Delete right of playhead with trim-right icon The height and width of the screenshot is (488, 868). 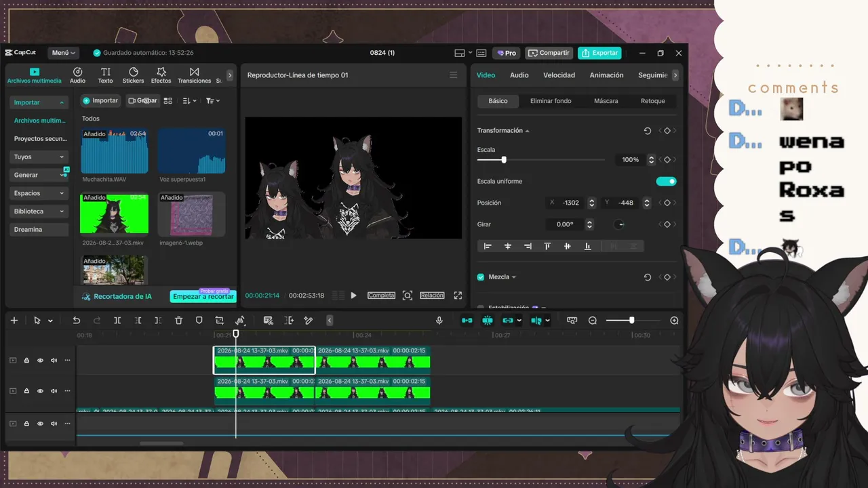158,321
